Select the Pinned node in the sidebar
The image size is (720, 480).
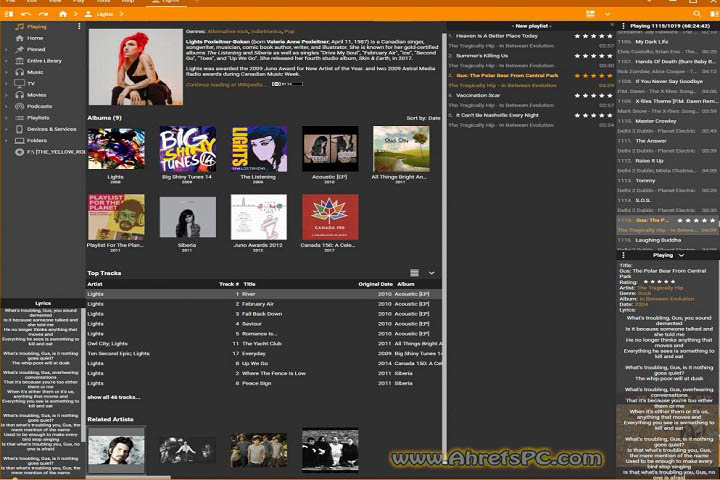point(36,49)
